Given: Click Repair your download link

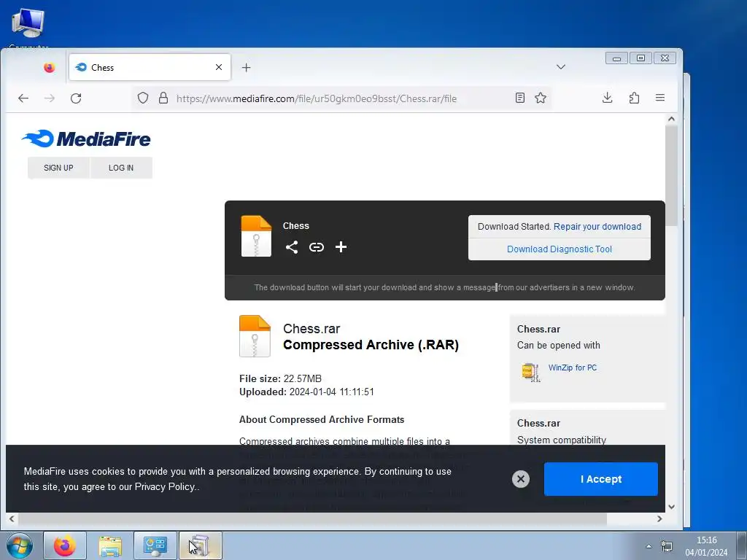Looking at the screenshot, I should point(597,227).
